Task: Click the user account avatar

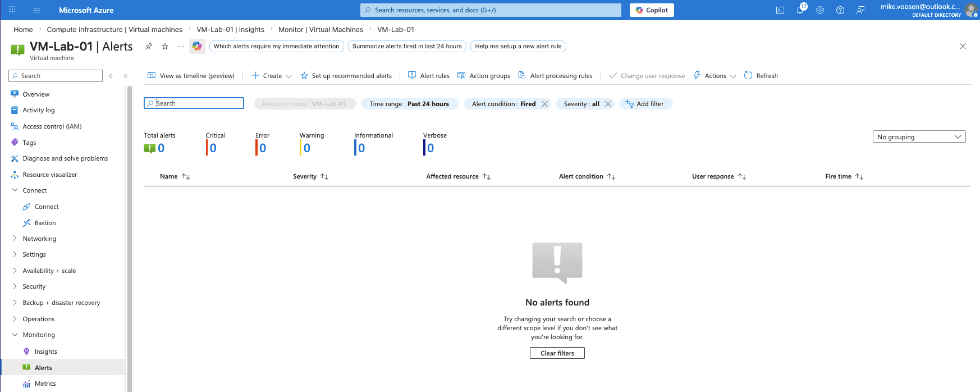Action: point(972,10)
